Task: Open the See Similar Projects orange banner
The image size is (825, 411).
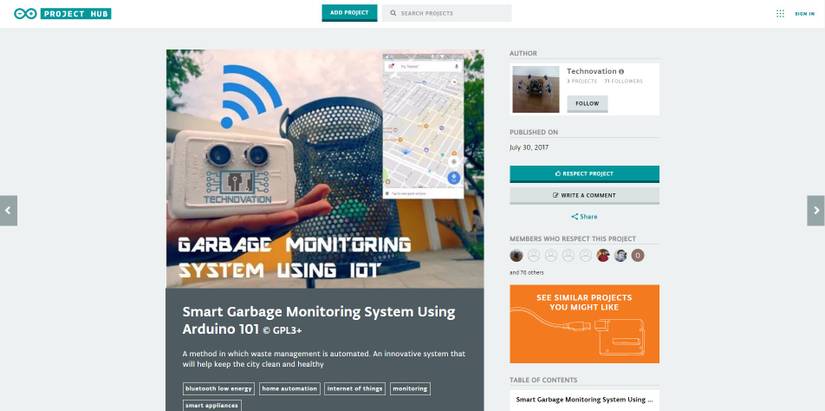Action: [584, 324]
